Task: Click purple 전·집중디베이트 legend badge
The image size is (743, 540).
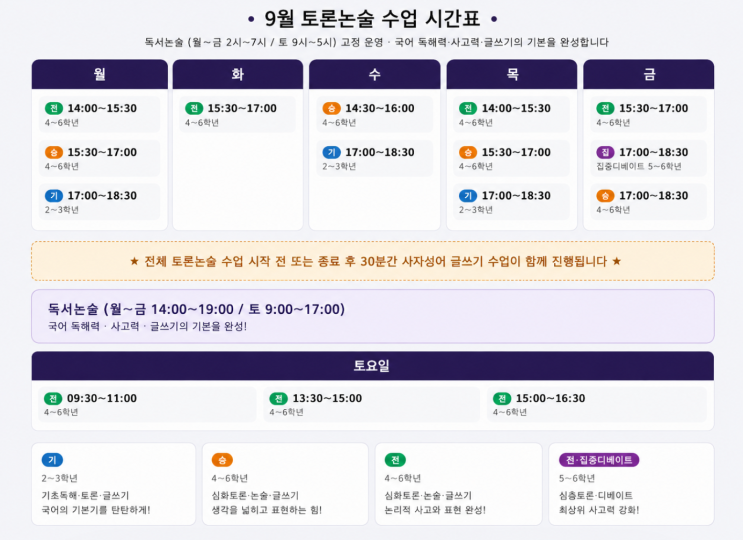Action: [599, 460]
